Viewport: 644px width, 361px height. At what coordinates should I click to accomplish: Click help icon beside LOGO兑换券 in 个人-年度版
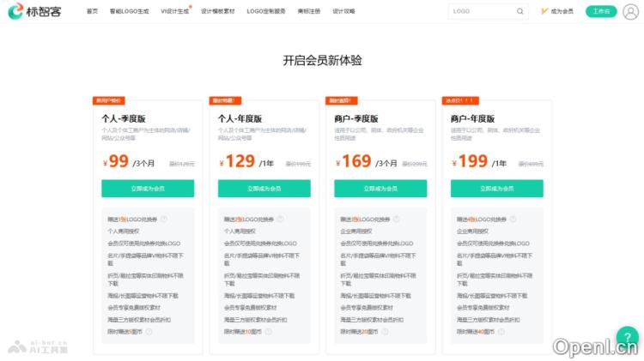281,219
